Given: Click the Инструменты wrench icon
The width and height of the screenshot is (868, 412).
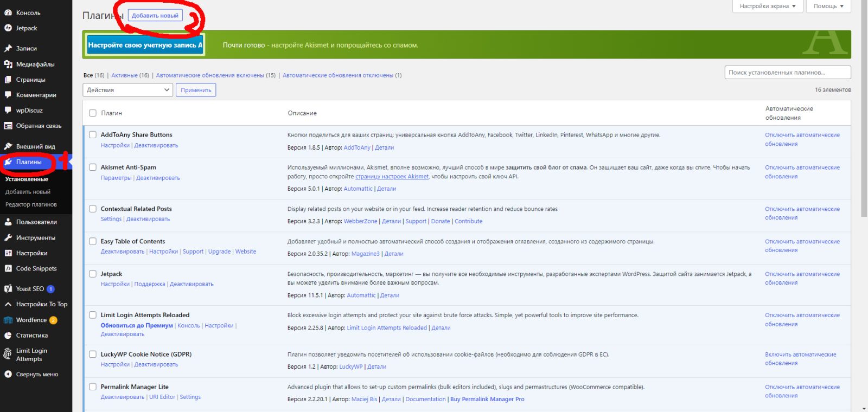Looking at the screenshot, I should pyautogui.click(x=8, y=237).
